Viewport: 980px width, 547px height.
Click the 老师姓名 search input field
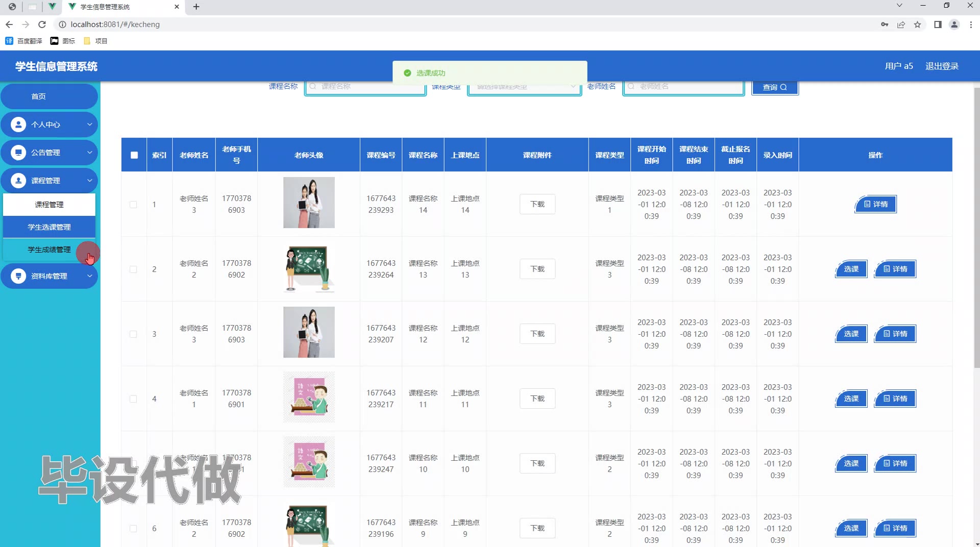(684, 87)
